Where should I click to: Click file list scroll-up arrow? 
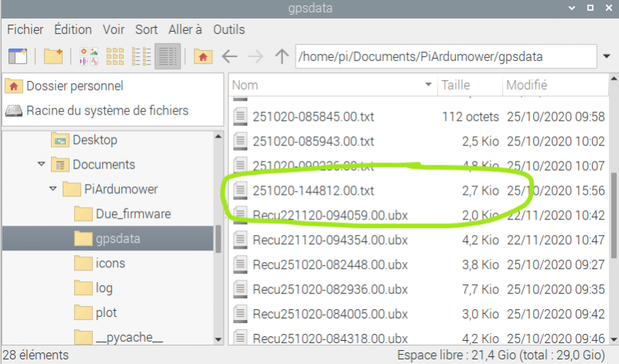pos(614,79)
